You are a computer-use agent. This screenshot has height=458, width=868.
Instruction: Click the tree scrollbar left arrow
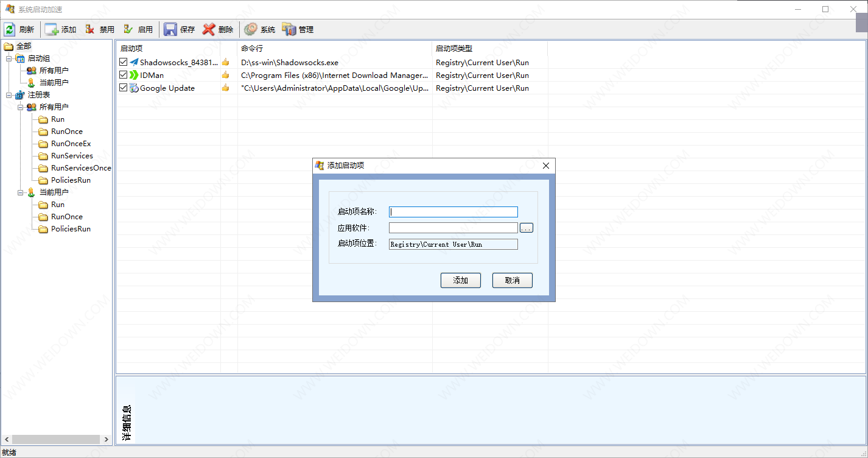tap(6, 439)
